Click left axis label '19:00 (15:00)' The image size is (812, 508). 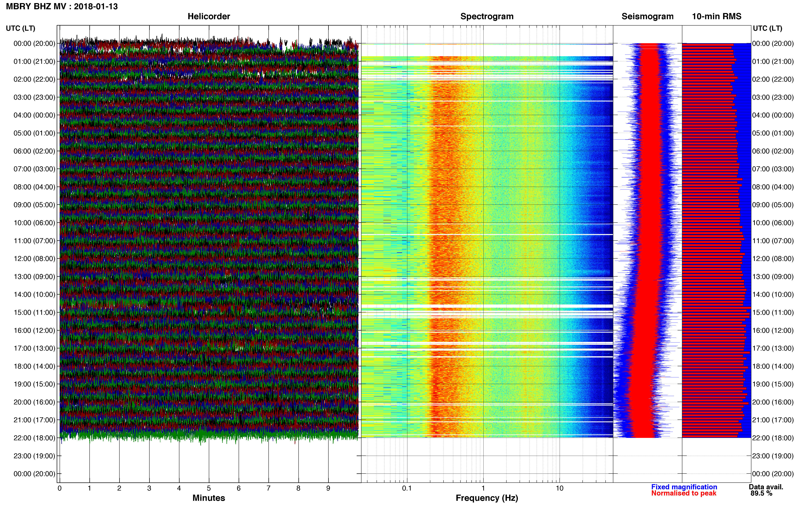tap(34, 384)
